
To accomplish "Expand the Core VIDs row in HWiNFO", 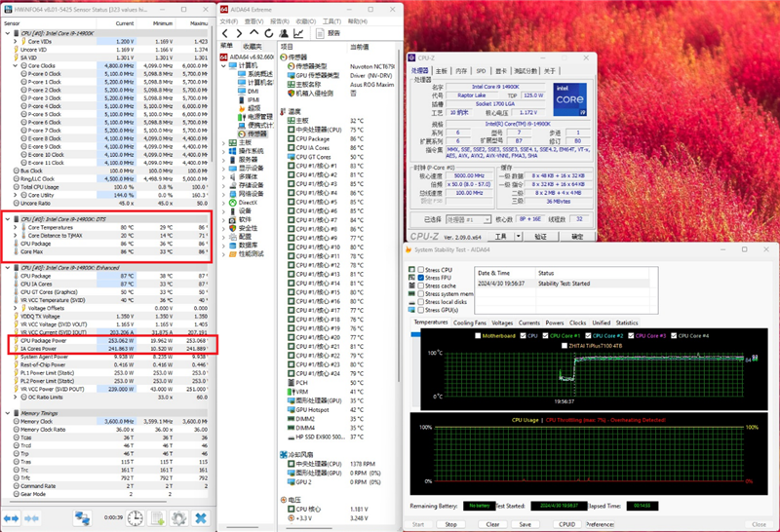I will coord(16,42).
